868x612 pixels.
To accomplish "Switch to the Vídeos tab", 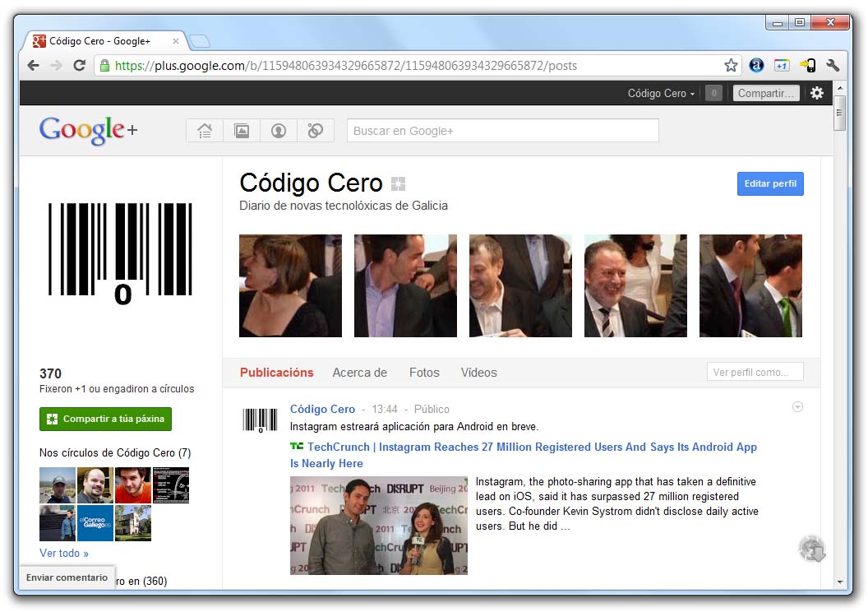I will coord(479,373).
